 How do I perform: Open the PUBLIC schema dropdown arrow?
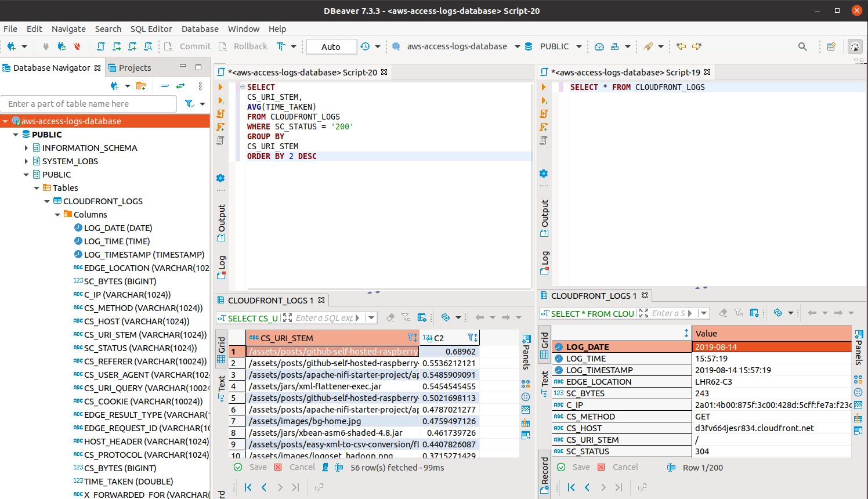pos(578,46)
